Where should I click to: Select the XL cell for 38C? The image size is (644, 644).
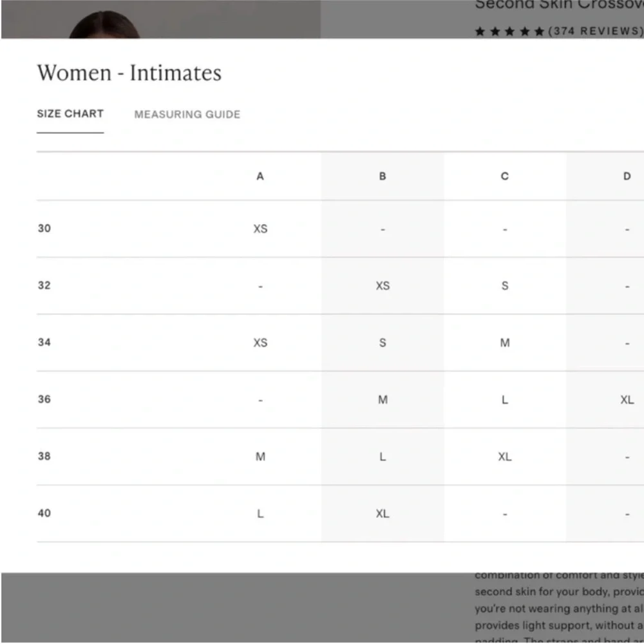pos(505,457)
